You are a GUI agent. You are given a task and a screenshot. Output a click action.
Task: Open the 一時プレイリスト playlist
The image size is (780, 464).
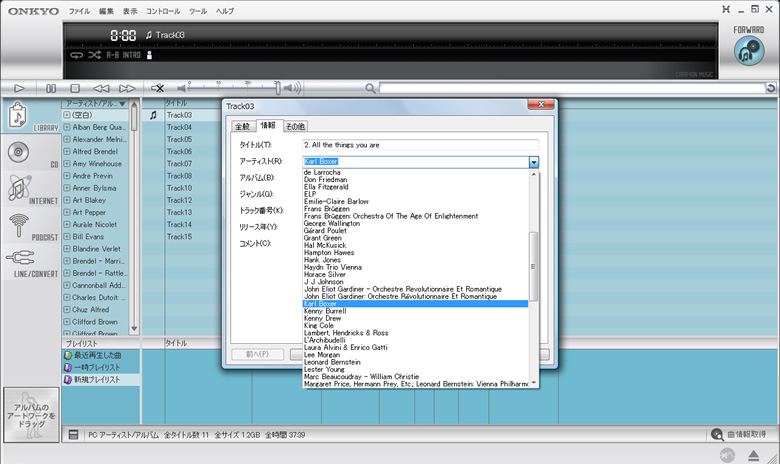[97, 368]
